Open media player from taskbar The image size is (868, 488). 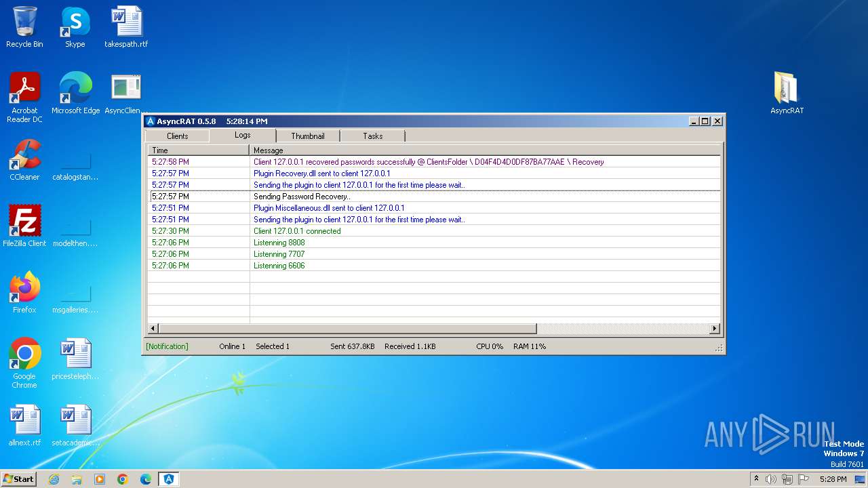point(100,479)
